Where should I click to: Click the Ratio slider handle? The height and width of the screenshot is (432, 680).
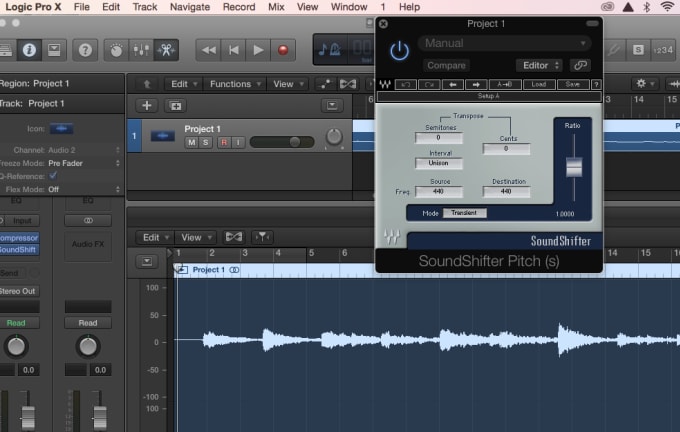click(574, 167)
